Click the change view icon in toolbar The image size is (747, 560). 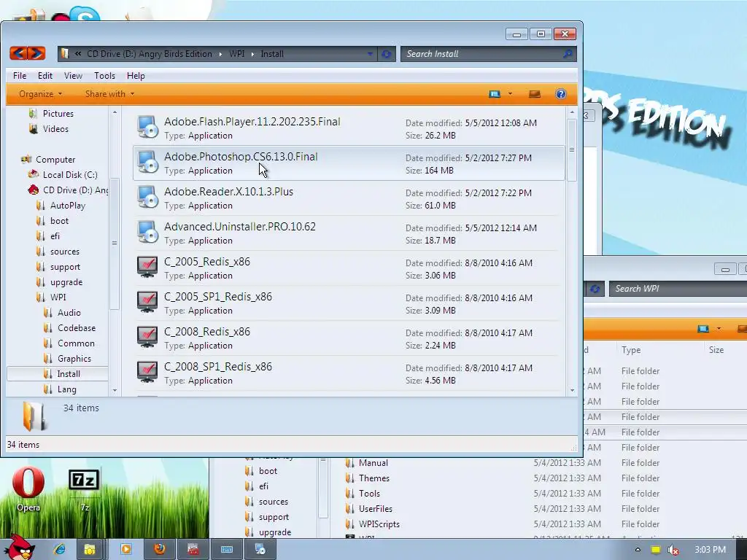495,94
